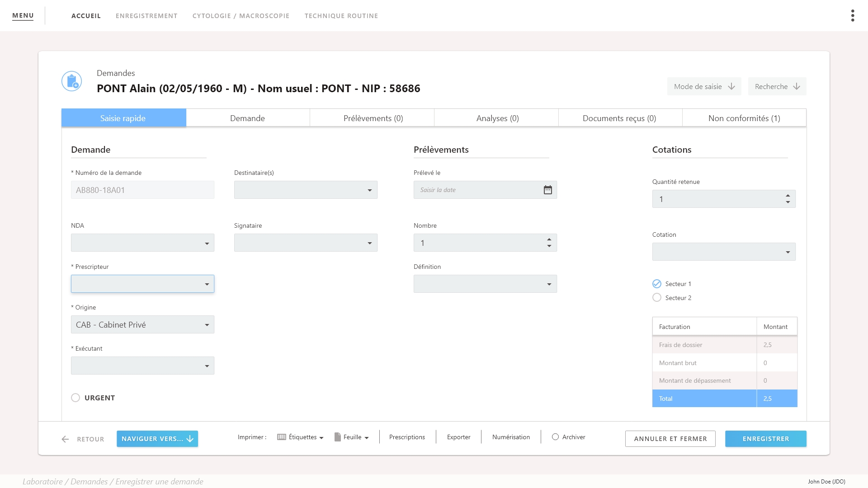This screenshot has width=868, height=488.
Task: Go to ENREGISTREMENT in the navigation bar
Action: click(x=146, y=16)
